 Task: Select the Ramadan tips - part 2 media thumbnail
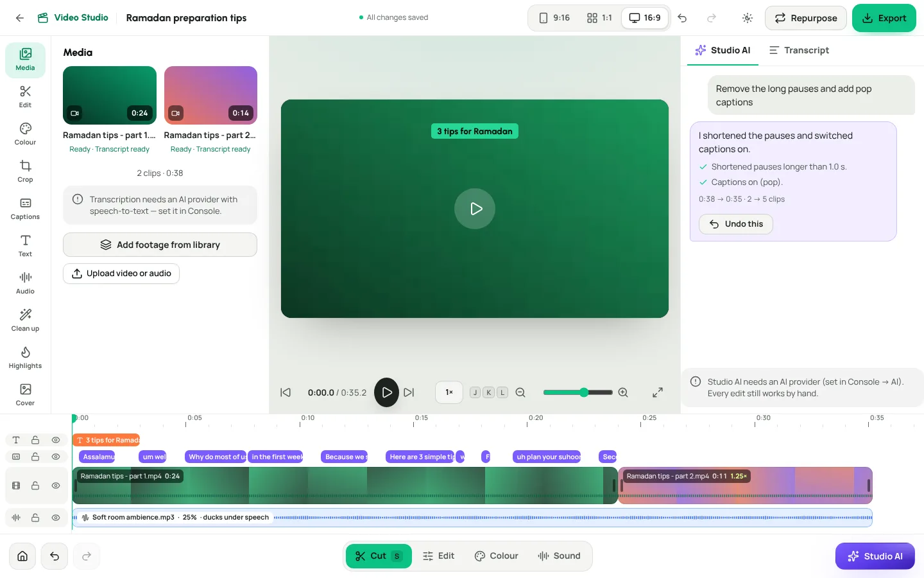210,95
